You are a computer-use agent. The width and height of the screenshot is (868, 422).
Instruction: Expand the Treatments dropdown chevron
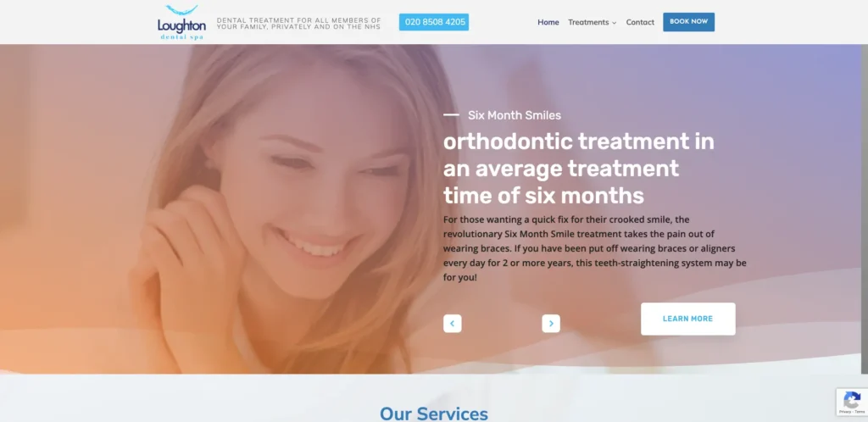pos(614,23)
